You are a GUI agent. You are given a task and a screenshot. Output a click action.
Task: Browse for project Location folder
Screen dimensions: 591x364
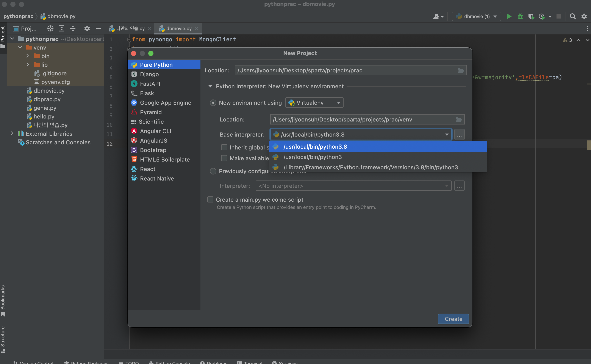point(460,70)
